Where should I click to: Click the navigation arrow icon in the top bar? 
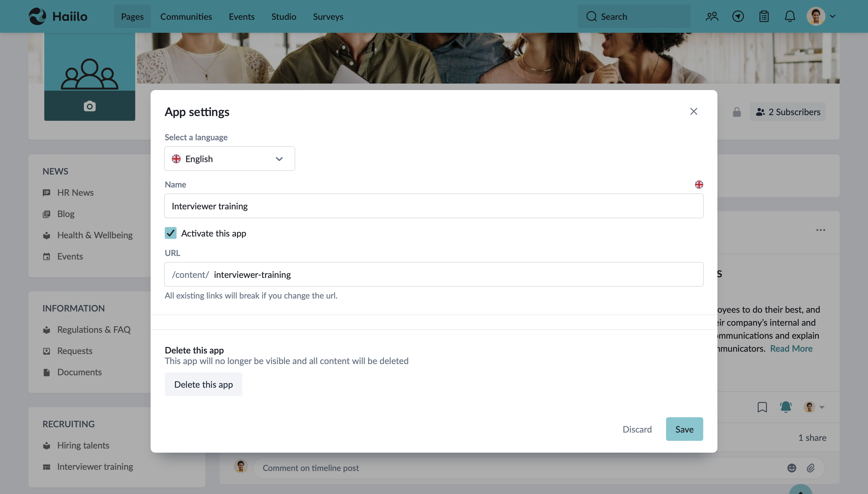click(x=738, y=16)
